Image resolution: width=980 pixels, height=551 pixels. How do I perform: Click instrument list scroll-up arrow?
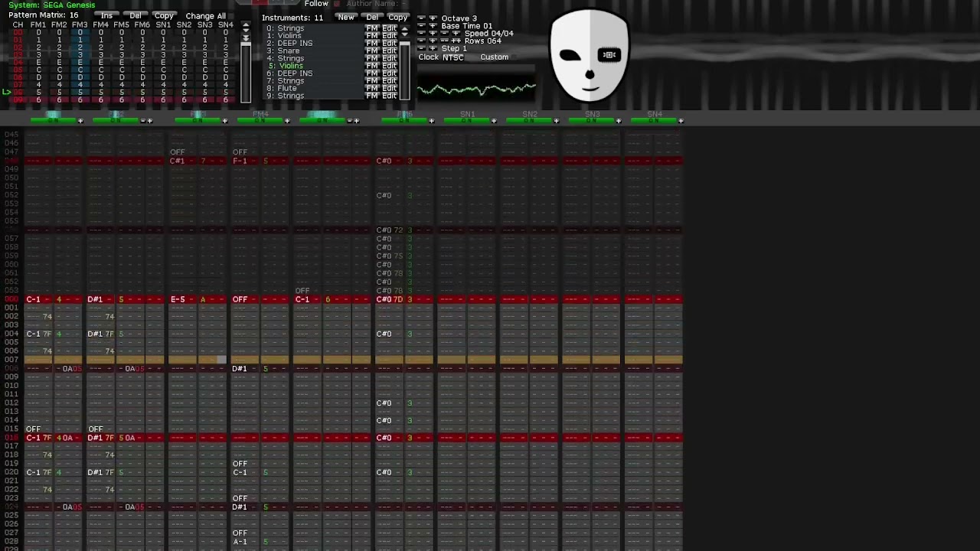coord(404,29)
